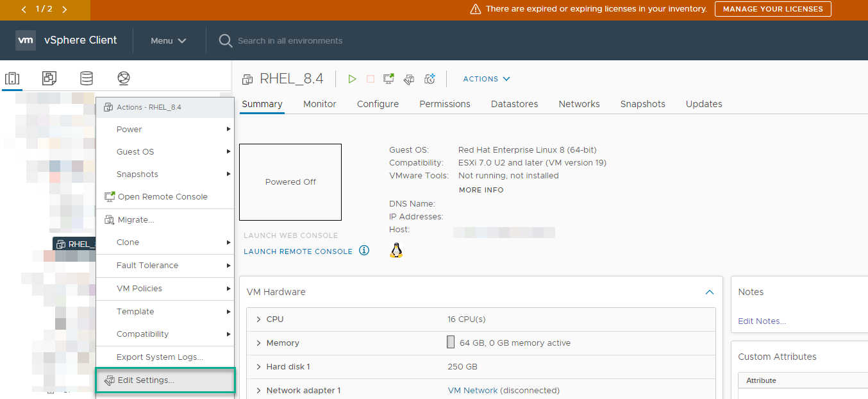Screen dimensions: 868x399
Task: Switch to the Snapshots tab
Action: [643, 104]
